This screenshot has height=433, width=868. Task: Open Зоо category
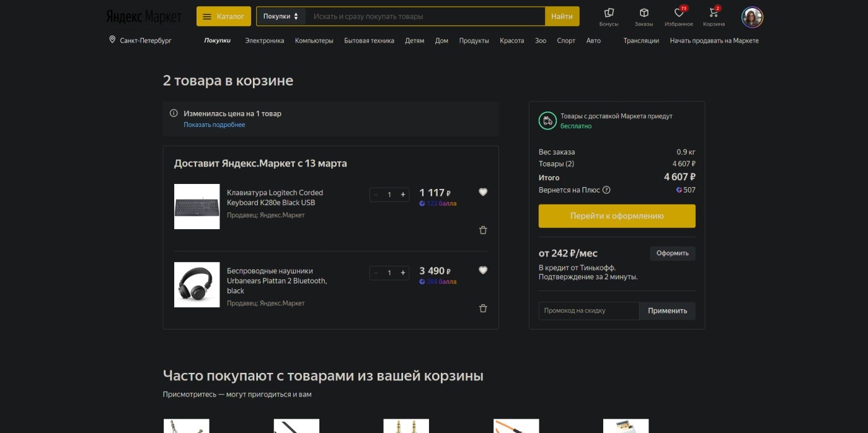tap(541, 40)
